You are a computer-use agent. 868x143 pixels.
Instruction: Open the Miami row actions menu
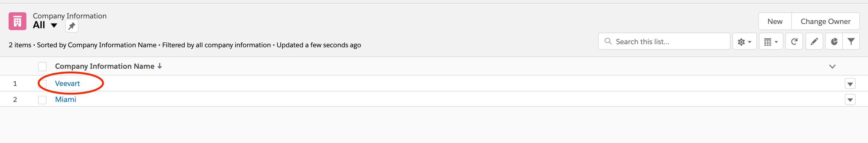coord(850,100)
